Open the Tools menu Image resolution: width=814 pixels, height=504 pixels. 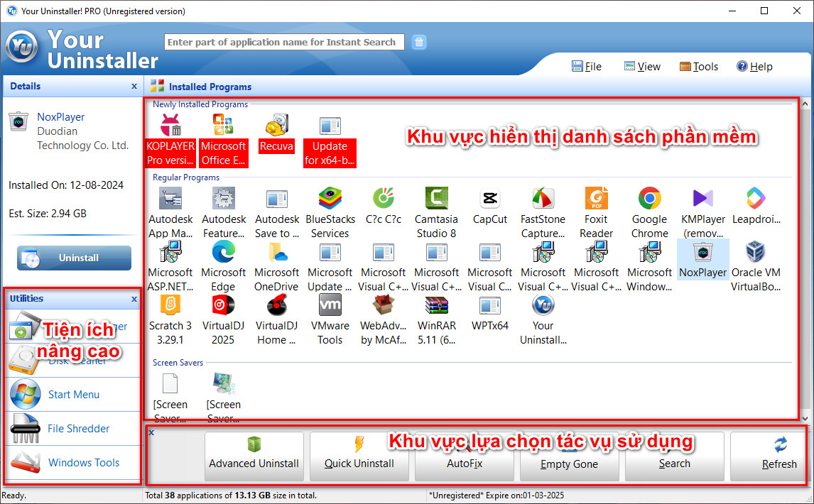(699, 66)
